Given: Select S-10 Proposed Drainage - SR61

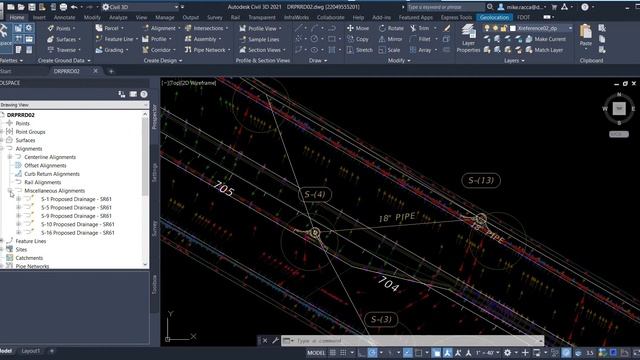Looking at the screenshot, I should (78, 224).
